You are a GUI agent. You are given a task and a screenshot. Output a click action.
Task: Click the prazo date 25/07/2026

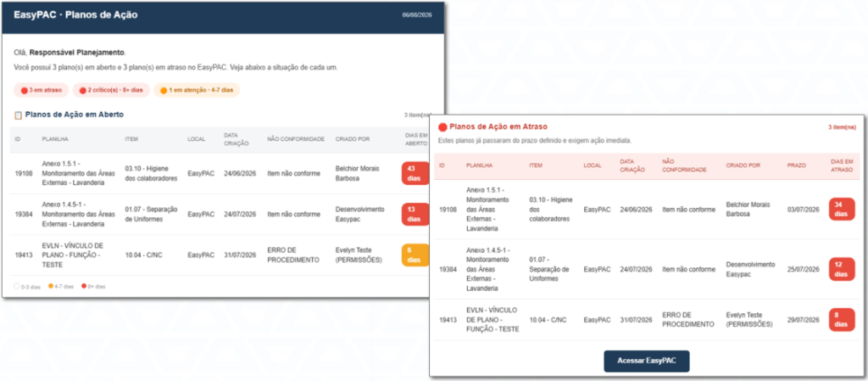pos(803,269)
